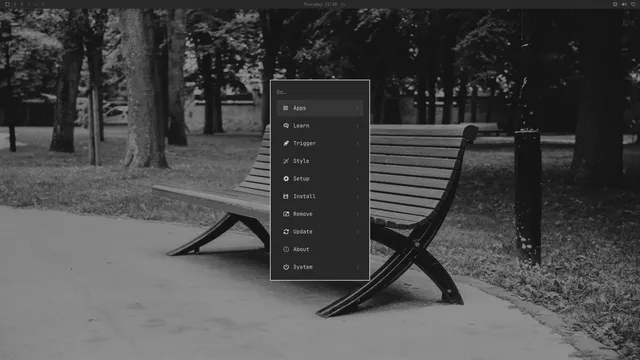Expand the Trigger submenu chevron
The width and height of the screenshot is (640, 360).
[x=358, y=143]
